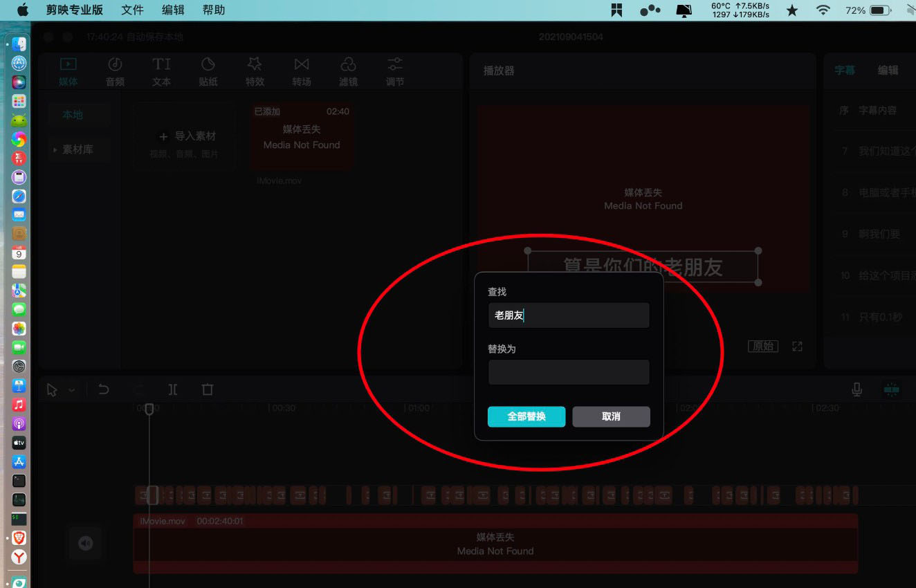Delete selected clip with the trash icon
This screenshot has width=916, height=588.
pos(207,389)
